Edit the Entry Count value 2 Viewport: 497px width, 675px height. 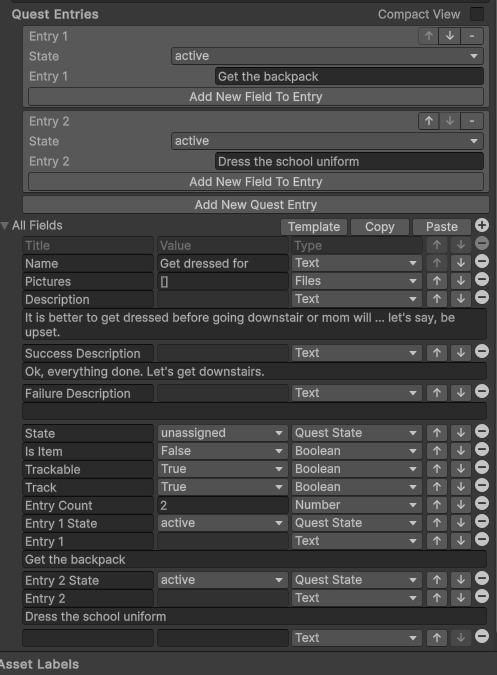[222, 505]
